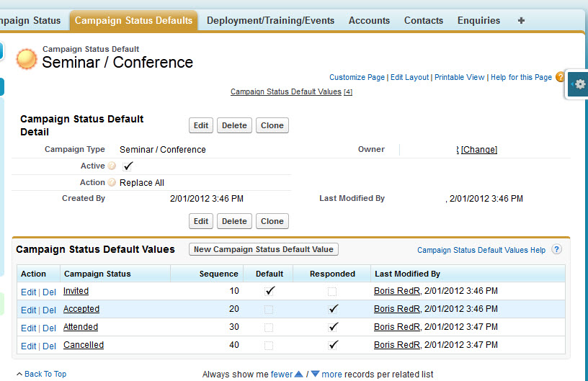Image resolution: width=588 pixels, height=381 pixels.
Task: Click the top Clone button
Action: [x=272, y=125]
